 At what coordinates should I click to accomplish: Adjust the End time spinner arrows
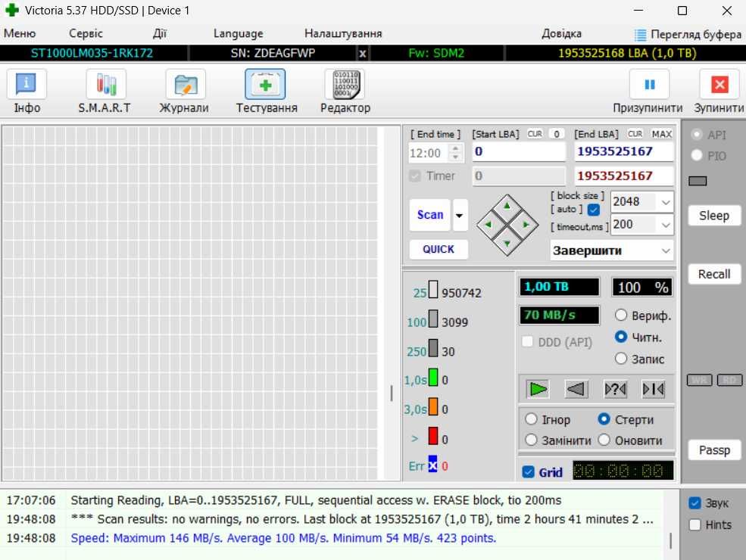click(x=456, y=153)
